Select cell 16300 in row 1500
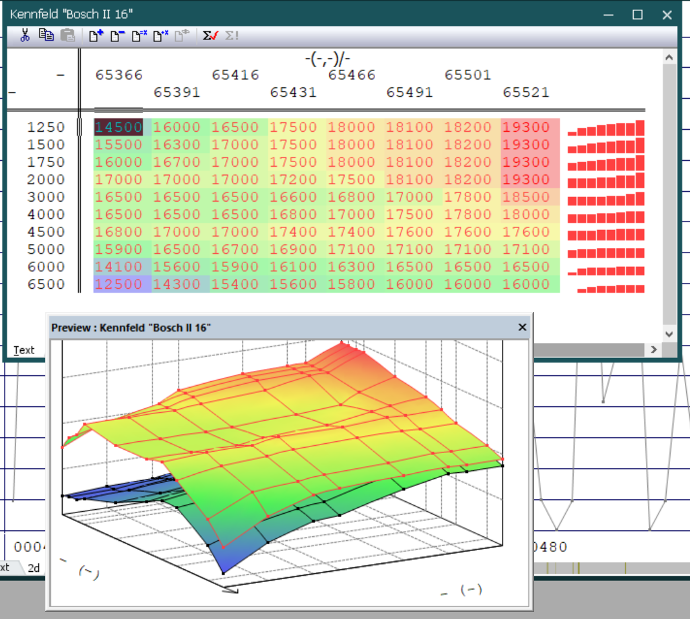The width and height of the screenshot is (690, 619). [x=176, y=145]
